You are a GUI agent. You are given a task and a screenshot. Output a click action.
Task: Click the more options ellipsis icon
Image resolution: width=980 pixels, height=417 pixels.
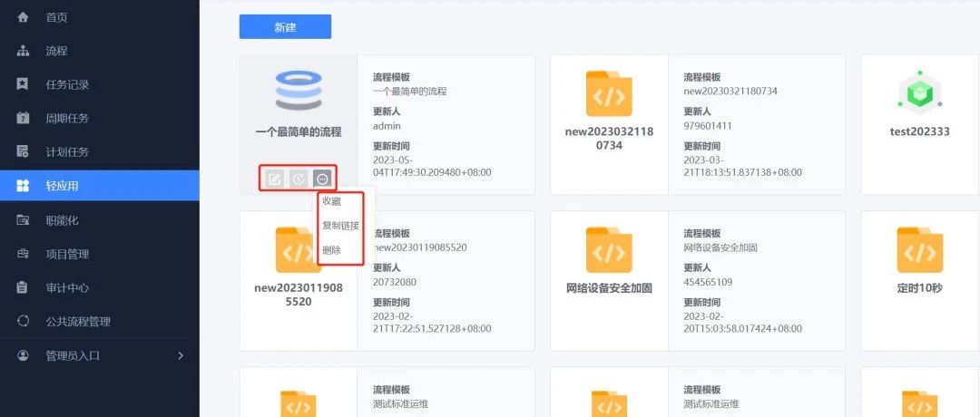point(322,179)
